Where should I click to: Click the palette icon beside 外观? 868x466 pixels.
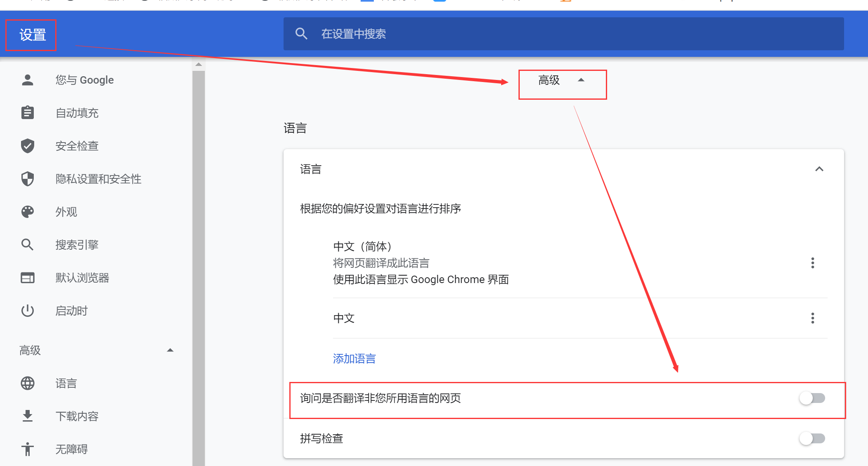(28, 212)
